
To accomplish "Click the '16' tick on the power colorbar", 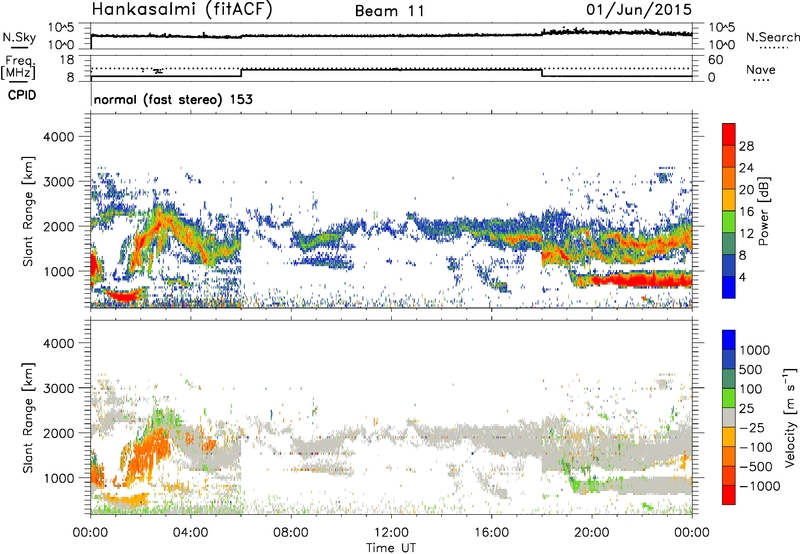I will [x=746, y=212].
